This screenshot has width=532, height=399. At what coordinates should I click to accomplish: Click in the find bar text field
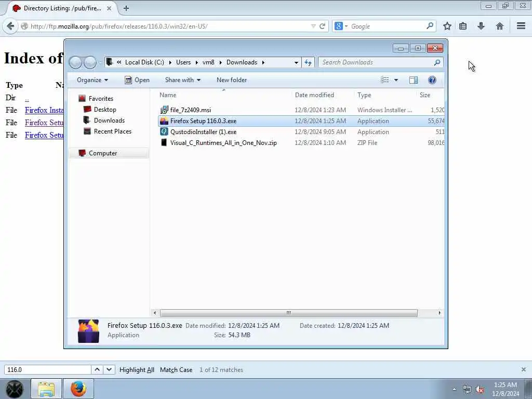(47, 369)
